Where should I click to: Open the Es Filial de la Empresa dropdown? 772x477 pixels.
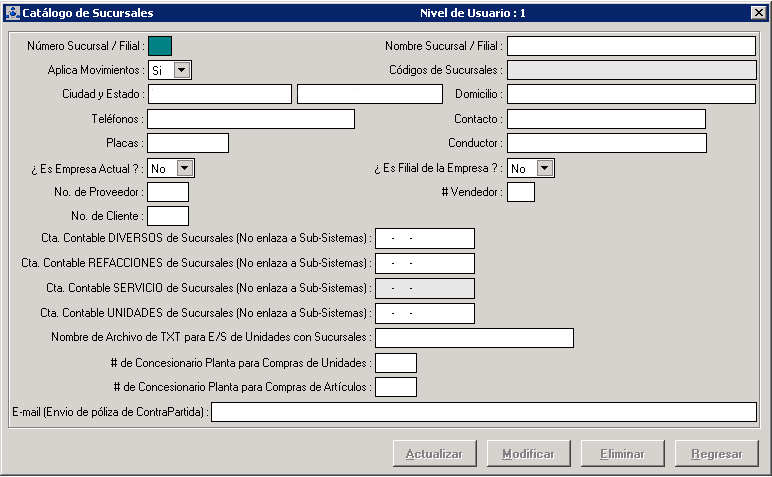(544, 168)
